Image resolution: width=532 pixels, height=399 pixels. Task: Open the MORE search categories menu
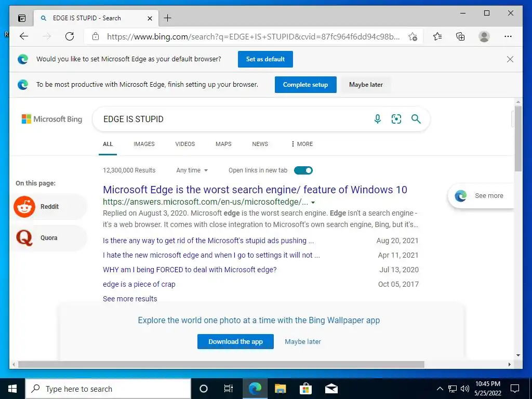click(x=302, y=144)
